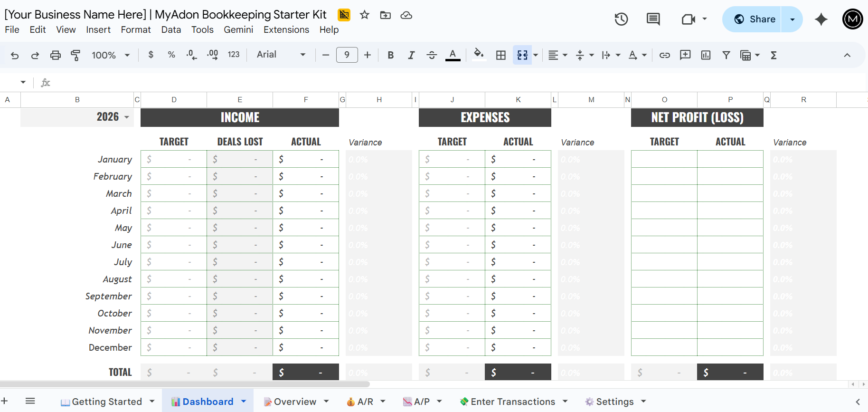The image size is (868, 412).
Task: Click the Undo icon
Action: 15,55
